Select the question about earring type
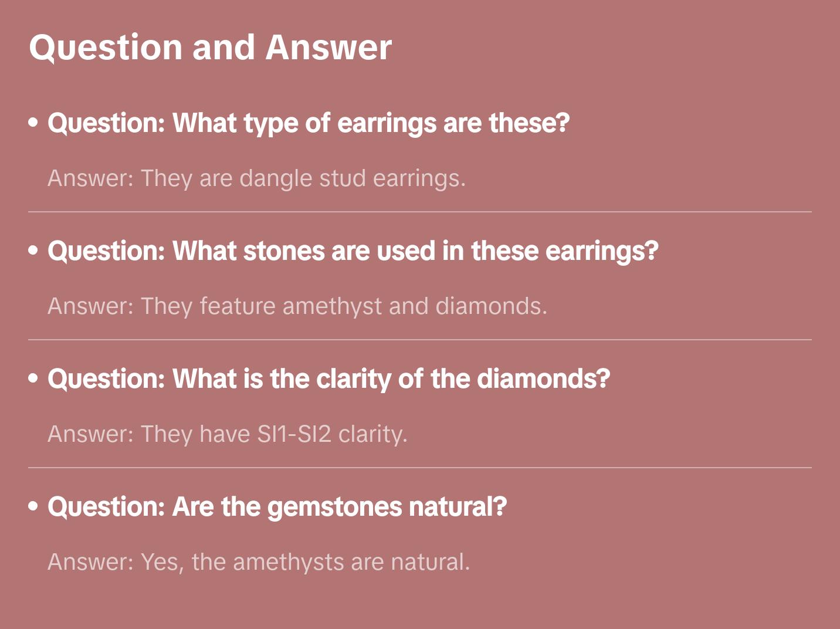The width and height of the screenshot is (840, 629). [x=309, y=123]
